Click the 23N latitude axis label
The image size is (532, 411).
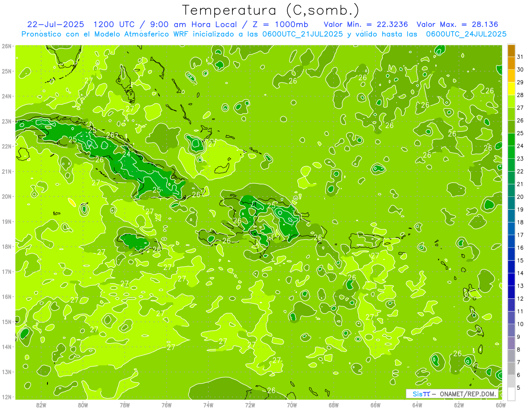click(x=7, y=121)
